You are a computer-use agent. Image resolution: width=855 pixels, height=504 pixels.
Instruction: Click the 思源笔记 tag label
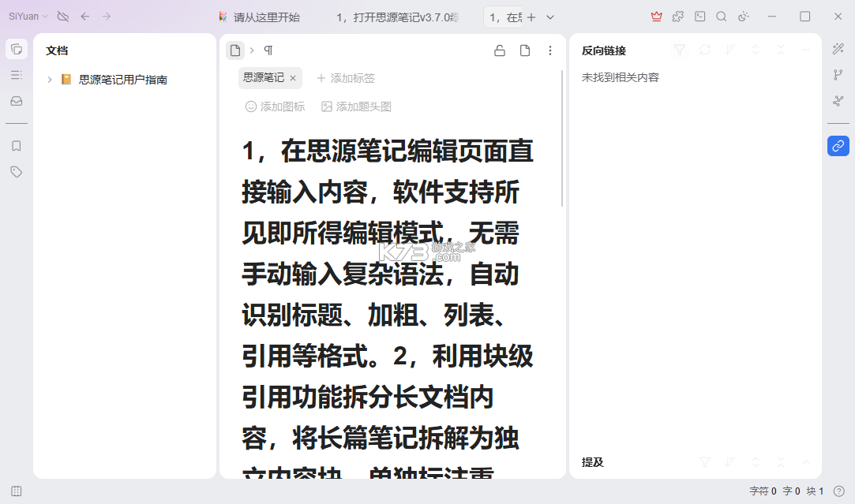tap(264, 78)
